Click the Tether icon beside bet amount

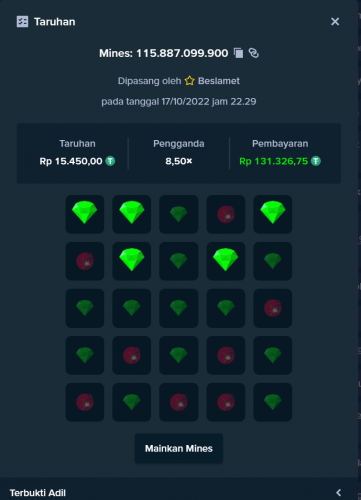tap(110, 161)
